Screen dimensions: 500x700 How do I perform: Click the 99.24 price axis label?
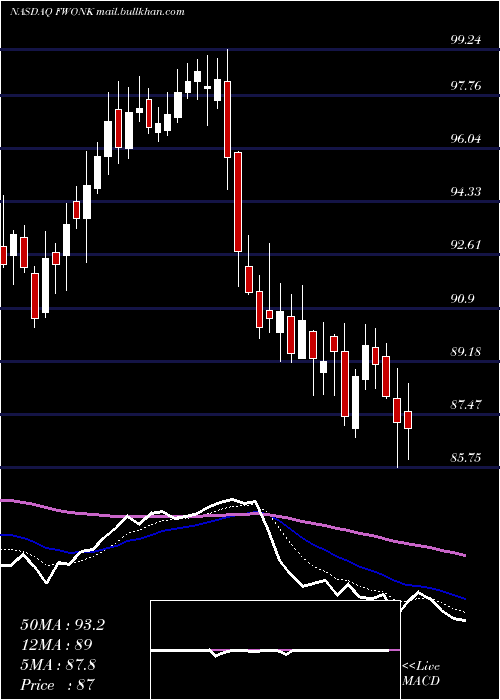click(466, 40)
